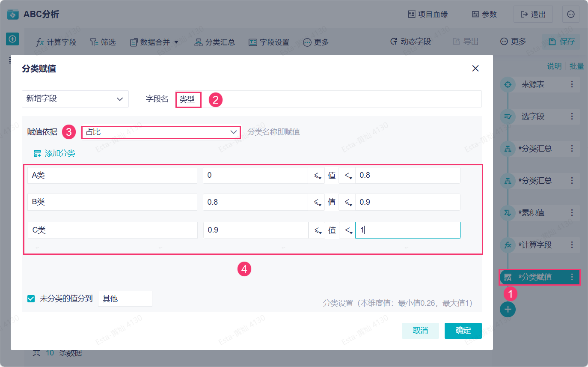This screenshot has height=367, width=588.
Task: Select the 来源表 step node icon
Action: click(508, 84)
